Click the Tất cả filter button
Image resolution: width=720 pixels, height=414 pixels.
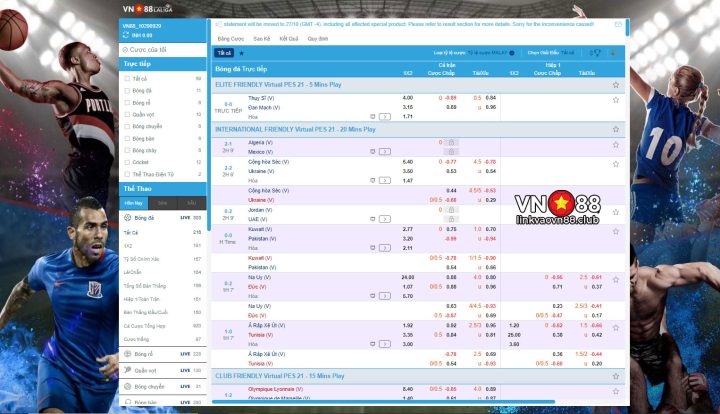coord(224,53)
